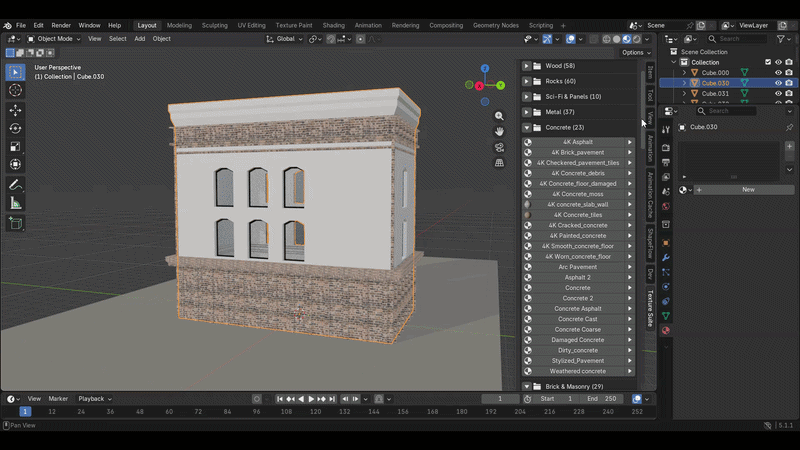800x450 pixels.
Task: Toggle Collection visibility eye
Action: [x=778, y=62]
